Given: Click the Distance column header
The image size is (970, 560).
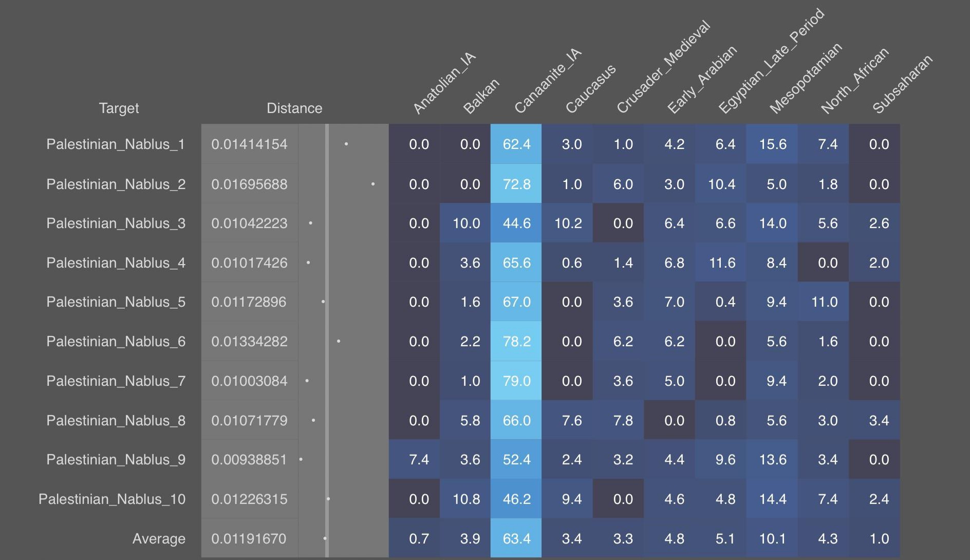Looking at the screenshot, I should [x=294, y=108].
